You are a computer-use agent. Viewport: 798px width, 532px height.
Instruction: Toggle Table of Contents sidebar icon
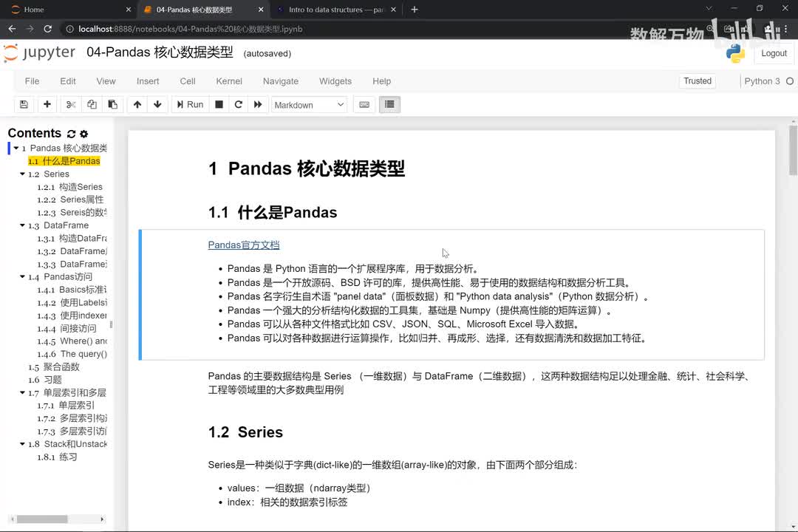(389, 104)
